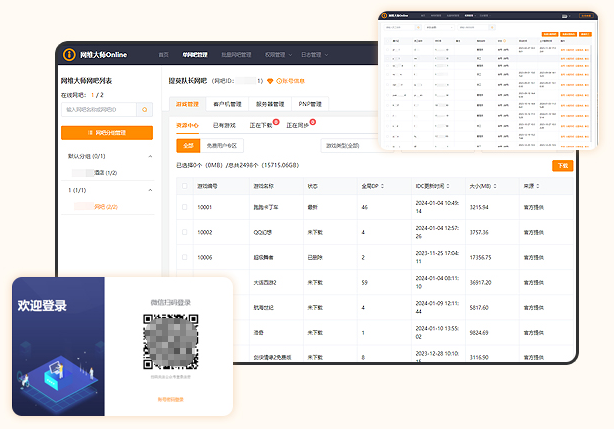Screen dimensions: 614x429
Task: Click the netbar name search input field
Action: point(99,108)
